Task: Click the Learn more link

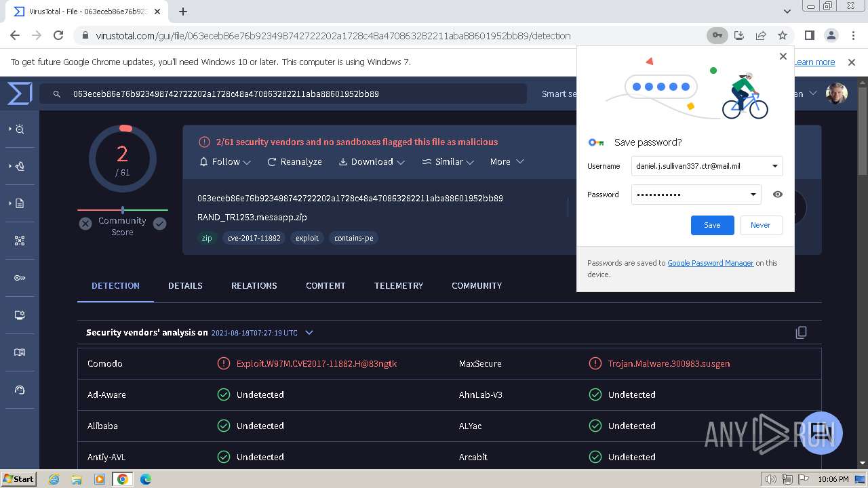Action: (x=814, y=62)
